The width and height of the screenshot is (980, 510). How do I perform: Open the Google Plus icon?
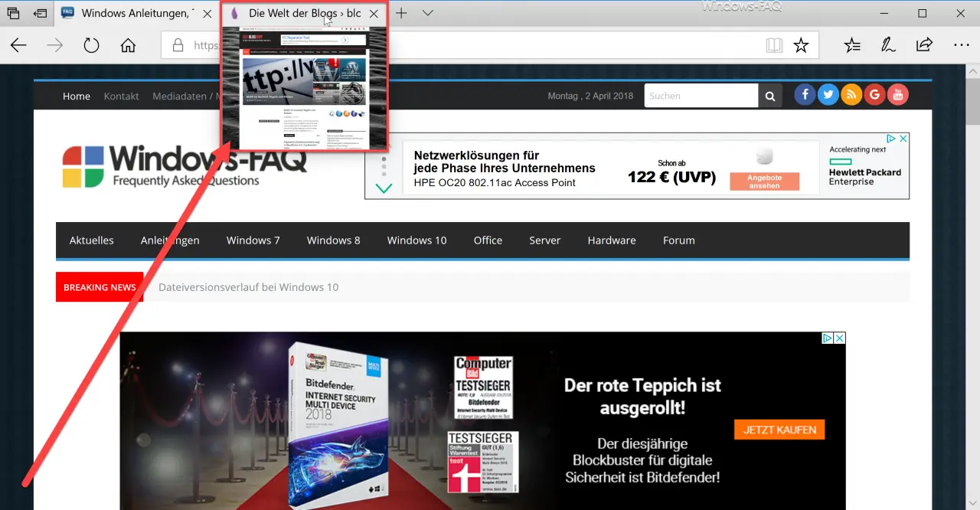pyautogui.click(x=874, y=95)
